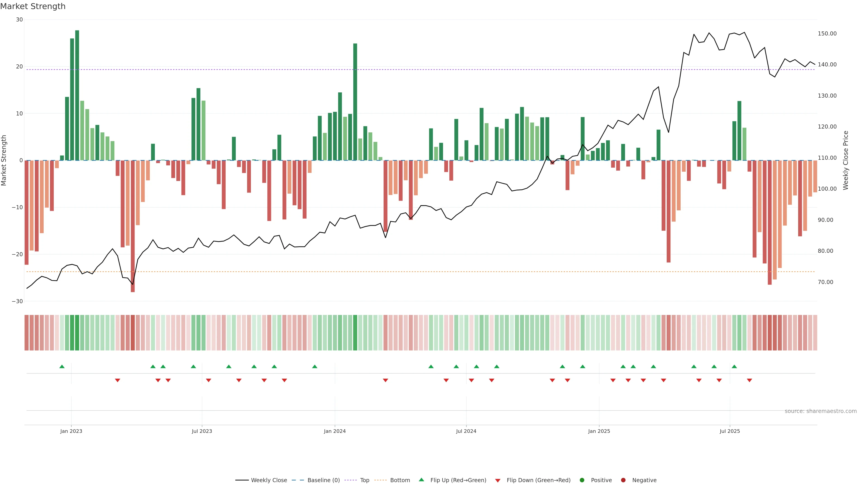Image resolution: width=868 pixels, height=488 pixels.
Task: Click the Jul 2023 x-axis label
Action: pos(202,431)
